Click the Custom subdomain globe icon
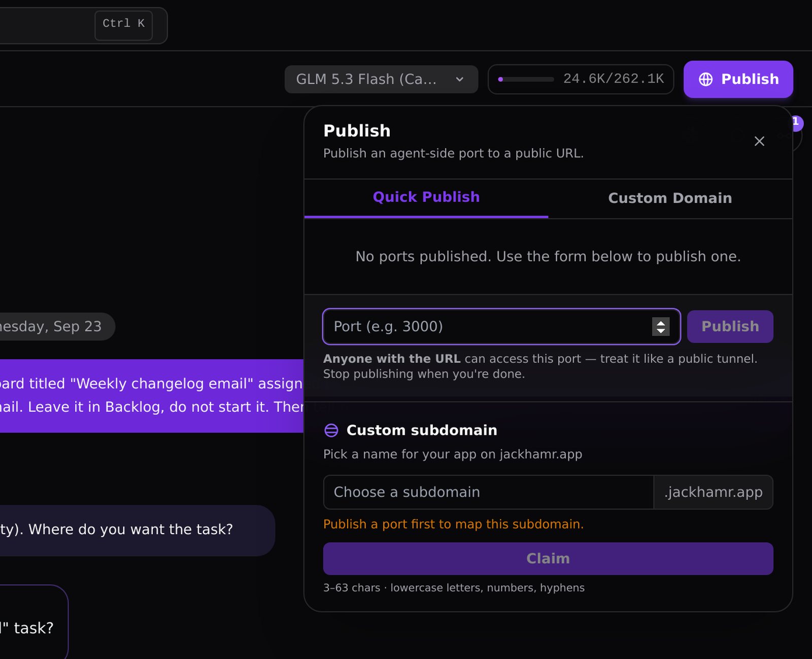This screenshot has height=659, width=812. pos(331,430)
